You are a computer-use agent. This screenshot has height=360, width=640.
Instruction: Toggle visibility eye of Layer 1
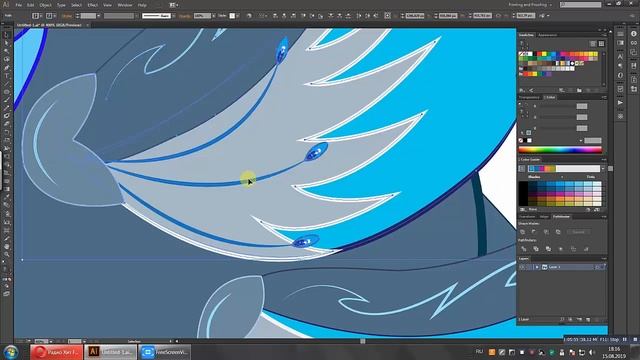[x=522, y=267]
